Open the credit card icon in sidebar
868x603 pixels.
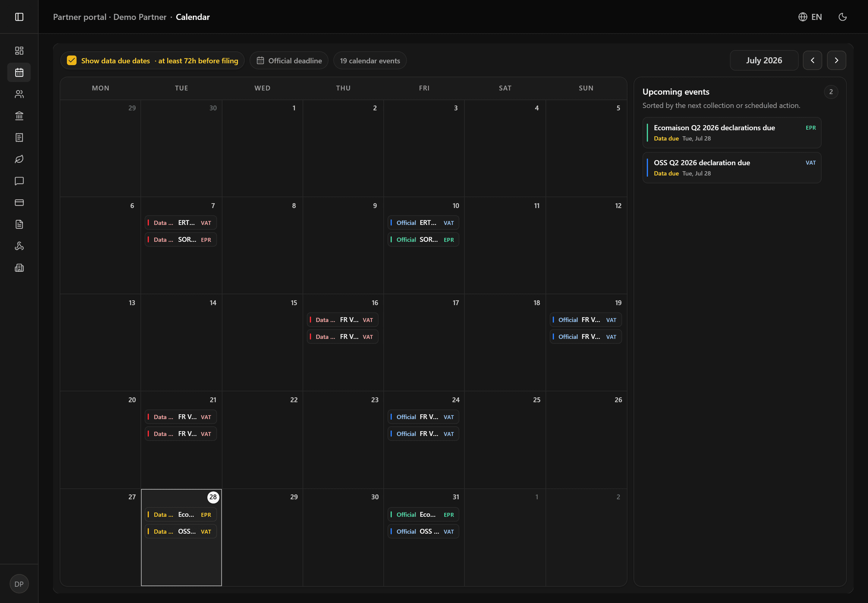pos(19,203)
